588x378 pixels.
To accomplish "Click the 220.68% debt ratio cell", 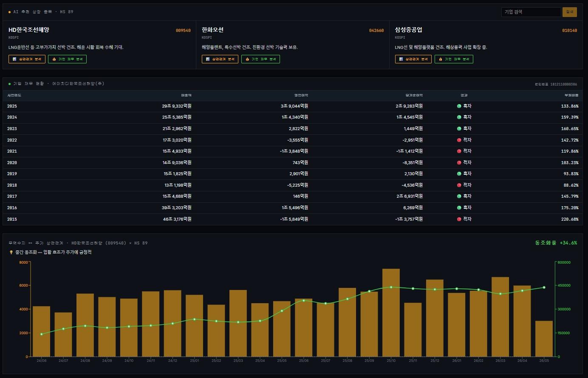I will pos(570,219).
